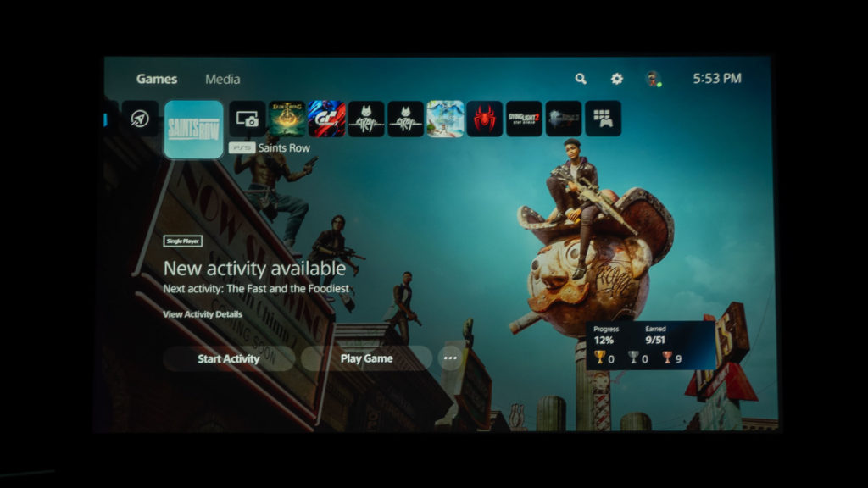Switch to the Media tab
The image size is (868, 488).
[x=223, y=79]
